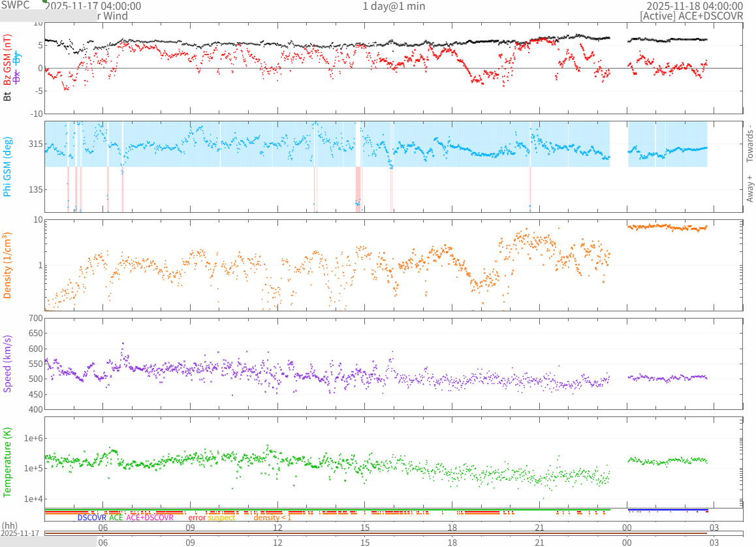The width and height of the screenshot is (756, 547).
Task: Click the blue DSCOVR legend entry
Action: (91, 518)
